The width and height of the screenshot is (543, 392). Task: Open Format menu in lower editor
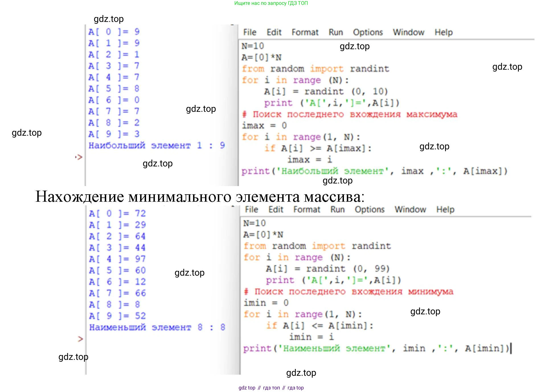coord(307,209)
